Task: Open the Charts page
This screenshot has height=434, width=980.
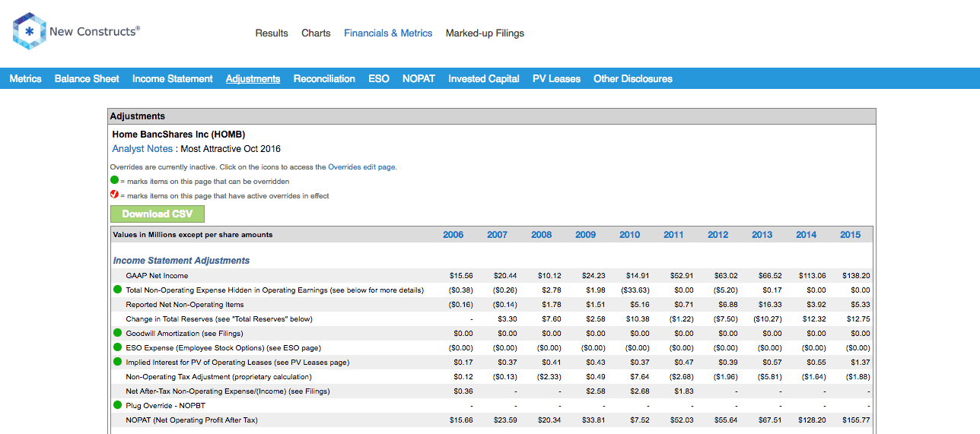Action: click(x=316, y=33)
